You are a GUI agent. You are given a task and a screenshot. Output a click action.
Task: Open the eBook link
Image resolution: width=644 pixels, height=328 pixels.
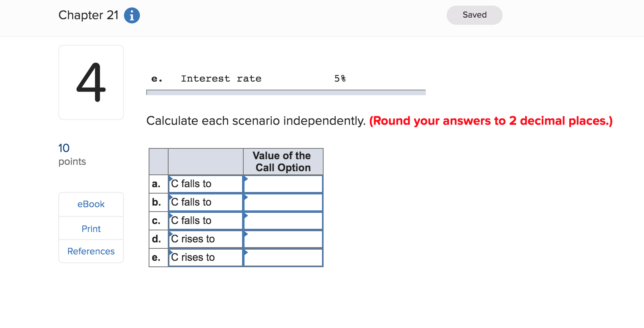pos(91,204)
